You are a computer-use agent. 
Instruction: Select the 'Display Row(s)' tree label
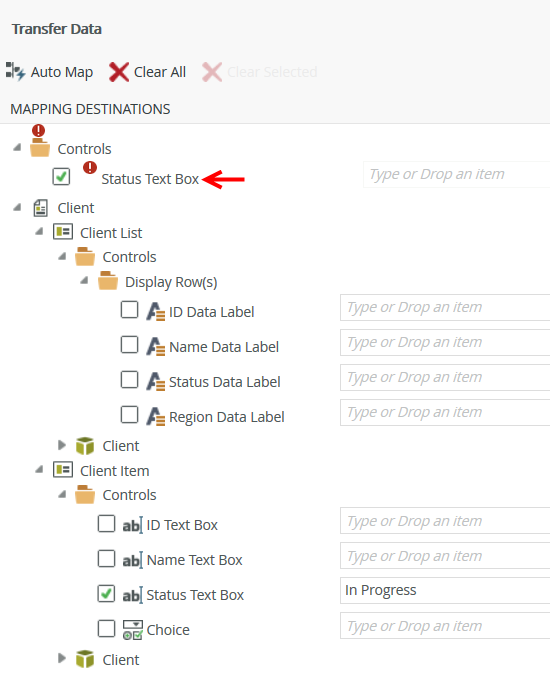171,282
